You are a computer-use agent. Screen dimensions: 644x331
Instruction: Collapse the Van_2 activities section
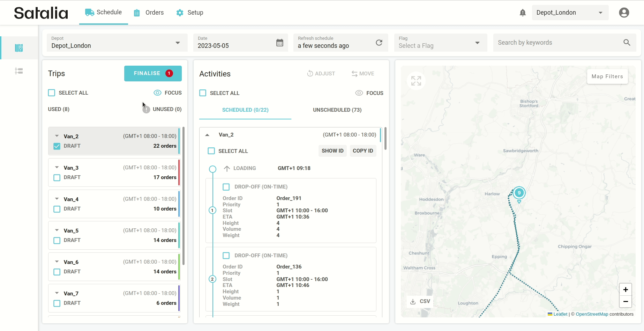(x=207, y=135)
